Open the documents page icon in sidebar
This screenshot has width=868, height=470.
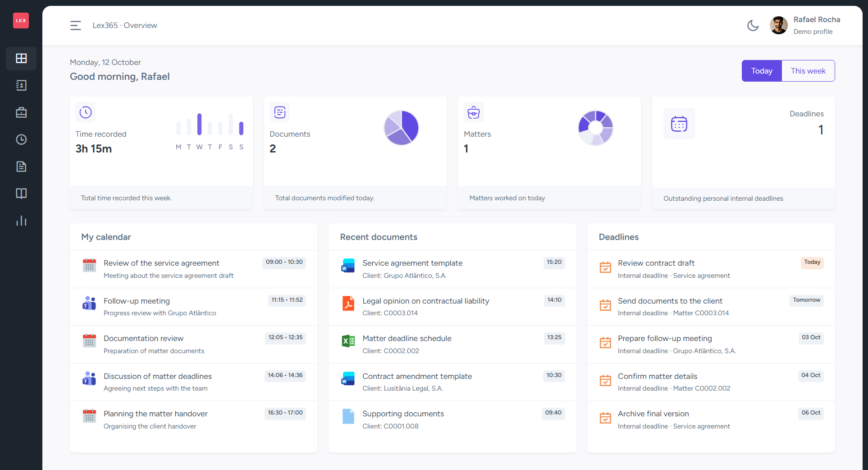tap(21, 166)
